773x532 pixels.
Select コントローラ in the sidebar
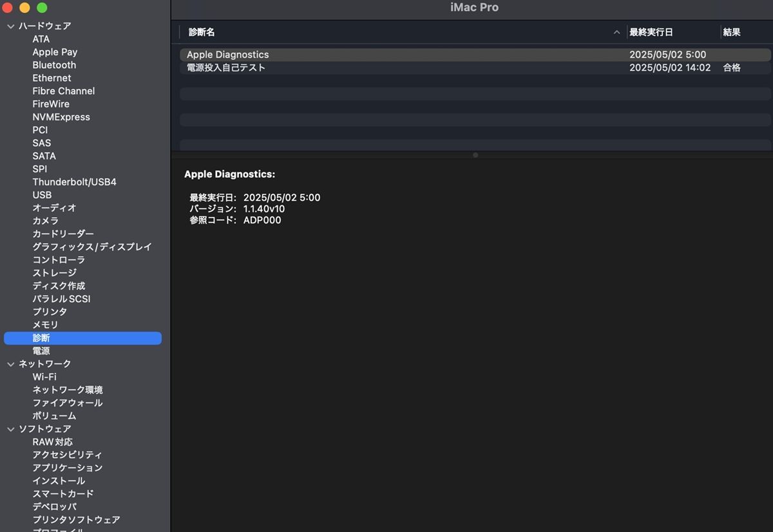coord(59,260)
